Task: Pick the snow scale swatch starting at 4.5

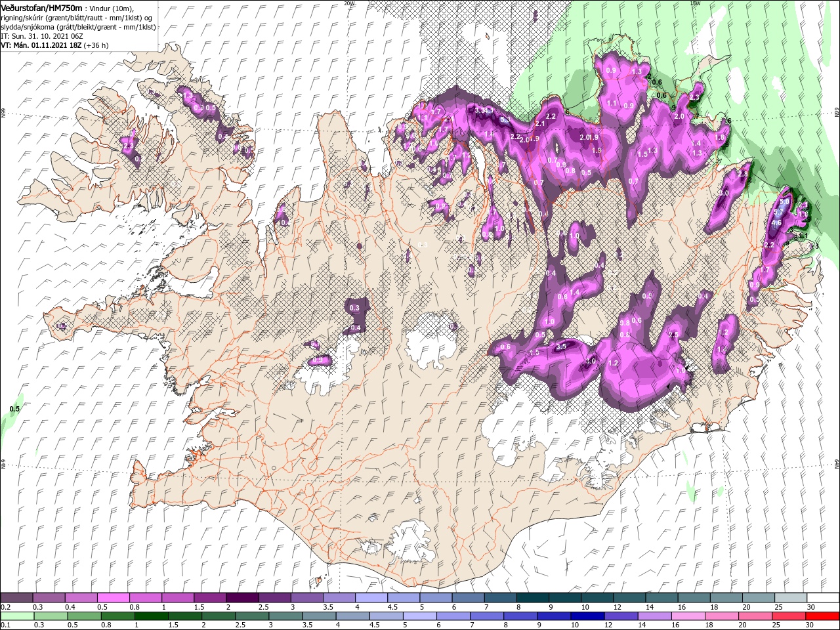Action: 404,597
